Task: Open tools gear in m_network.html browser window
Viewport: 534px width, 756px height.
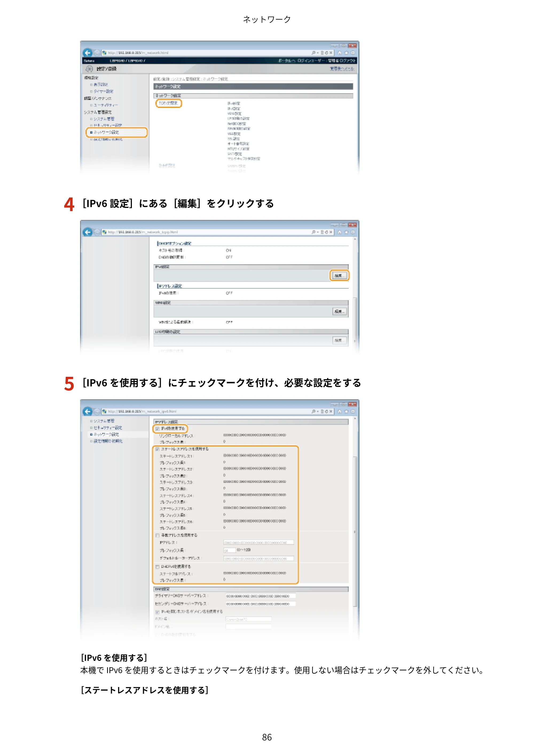Action: (x=353, y=53)
